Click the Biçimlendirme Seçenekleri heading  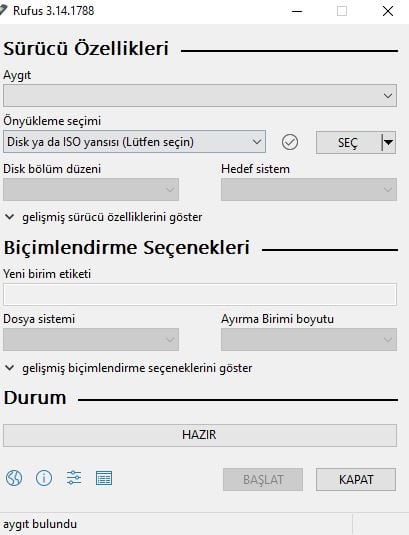click(x=127, y=247)
